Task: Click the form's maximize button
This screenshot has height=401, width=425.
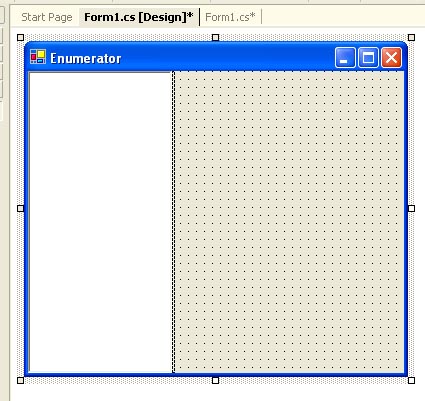Action: (368, 58)
